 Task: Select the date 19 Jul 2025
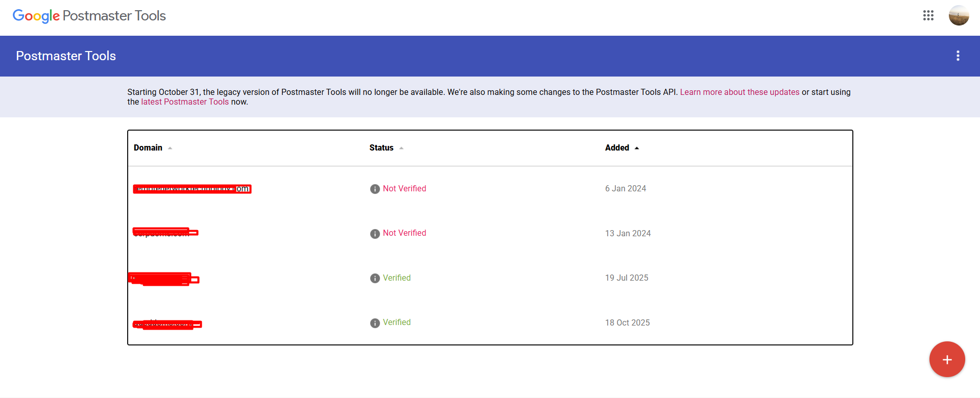(627, 278)
